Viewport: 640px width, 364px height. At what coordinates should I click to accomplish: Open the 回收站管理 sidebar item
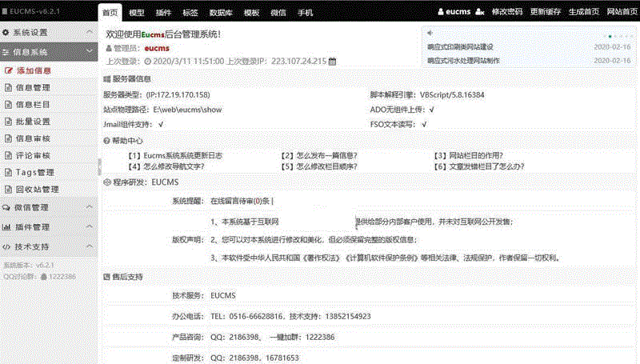click(x=37, y=190)
